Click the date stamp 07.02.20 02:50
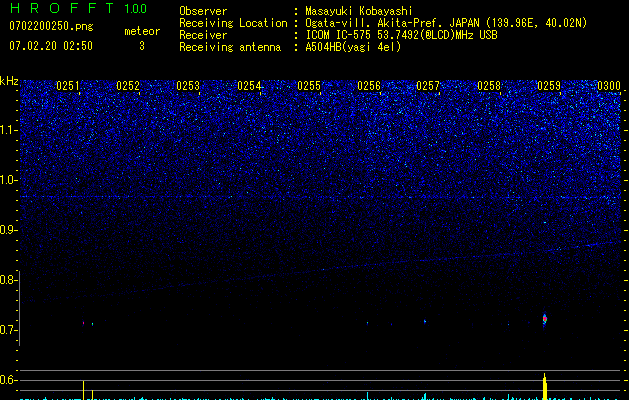Viewport: 629px width, 400px height. tap(51, 46)
